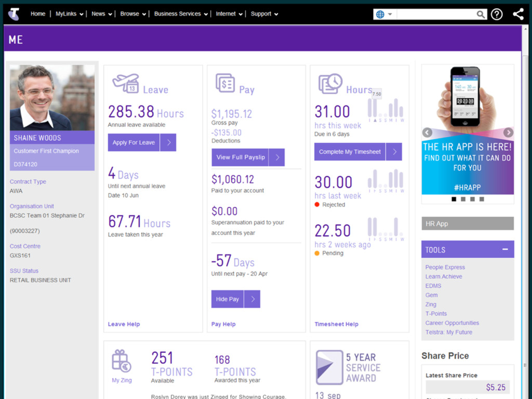
Task: Open Leave Help link
Action: click(x=124, y=324)
